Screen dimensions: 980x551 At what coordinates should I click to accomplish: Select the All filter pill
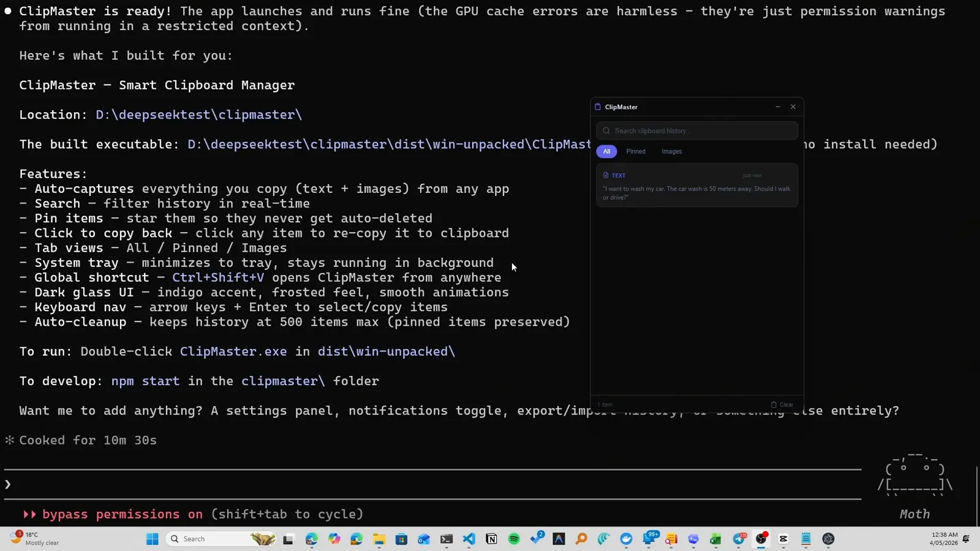pos(606,151)
